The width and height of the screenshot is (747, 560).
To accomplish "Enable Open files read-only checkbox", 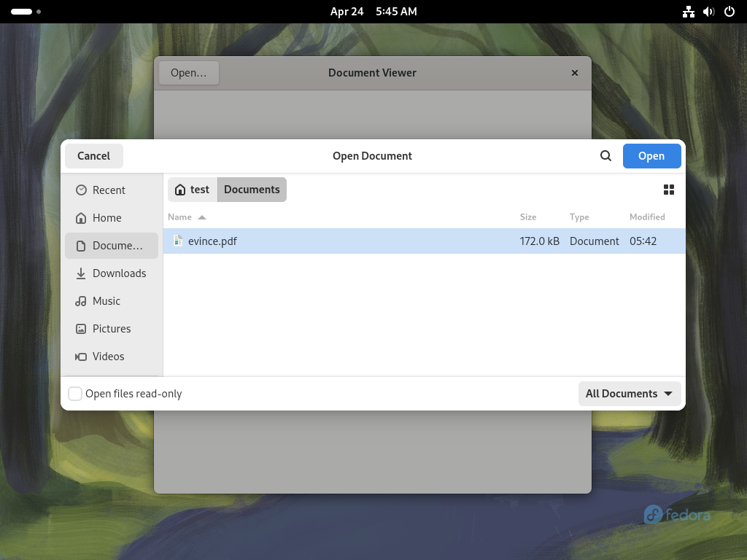I will pyautogui.click(x=75, y=394).
